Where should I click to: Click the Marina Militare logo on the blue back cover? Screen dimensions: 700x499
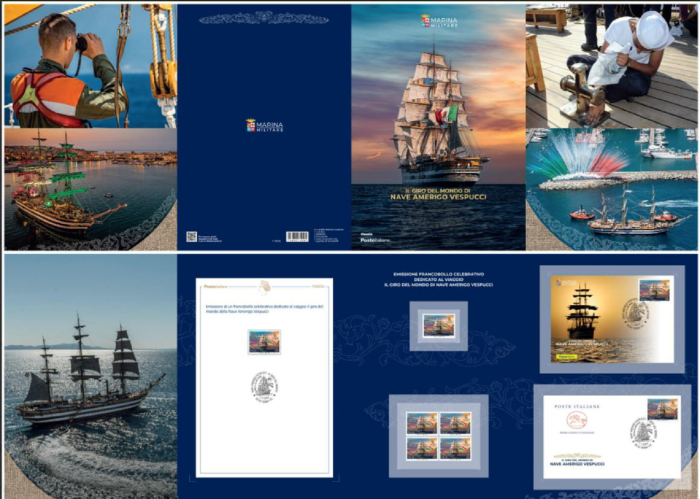(264, 125)
